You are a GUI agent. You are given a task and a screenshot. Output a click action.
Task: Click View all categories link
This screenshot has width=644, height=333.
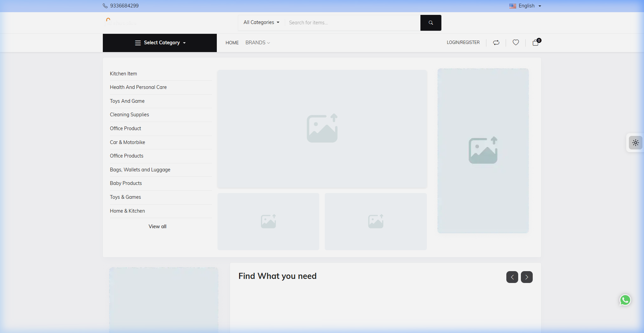[157, 227]
